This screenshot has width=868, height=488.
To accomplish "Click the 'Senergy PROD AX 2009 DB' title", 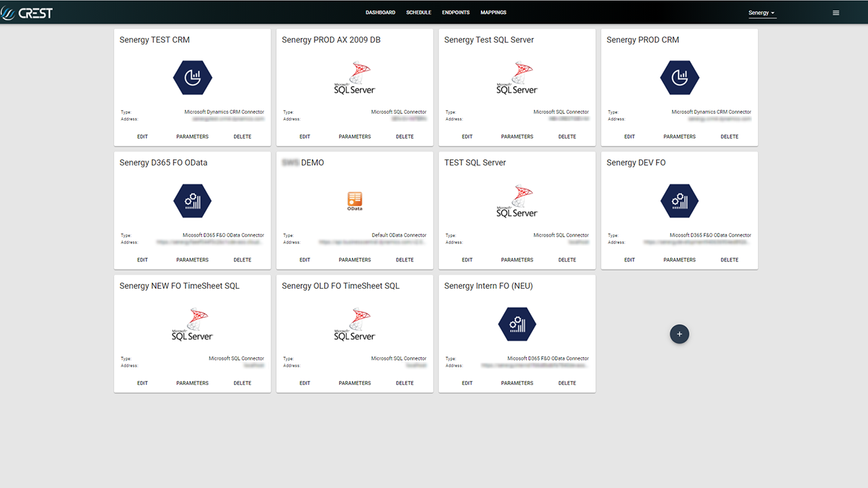I will click(331, 40).
